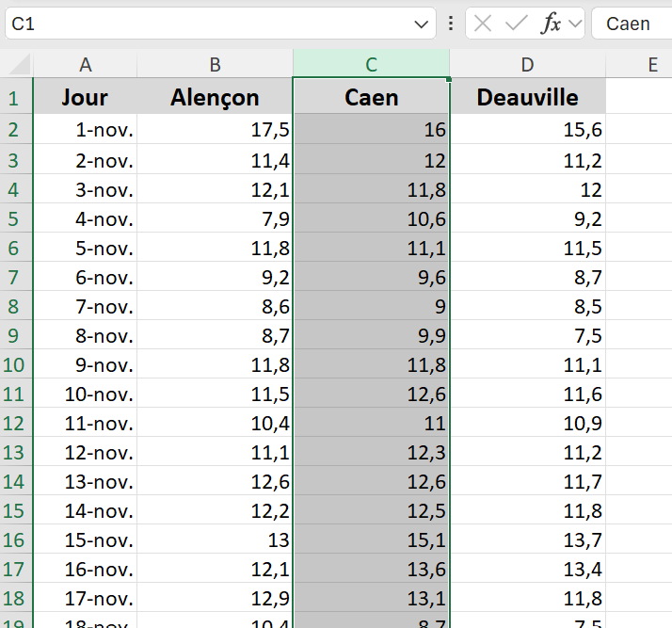Select row 10 header
Viewport: 672px width, 628px height.
[x=15, y=364]
